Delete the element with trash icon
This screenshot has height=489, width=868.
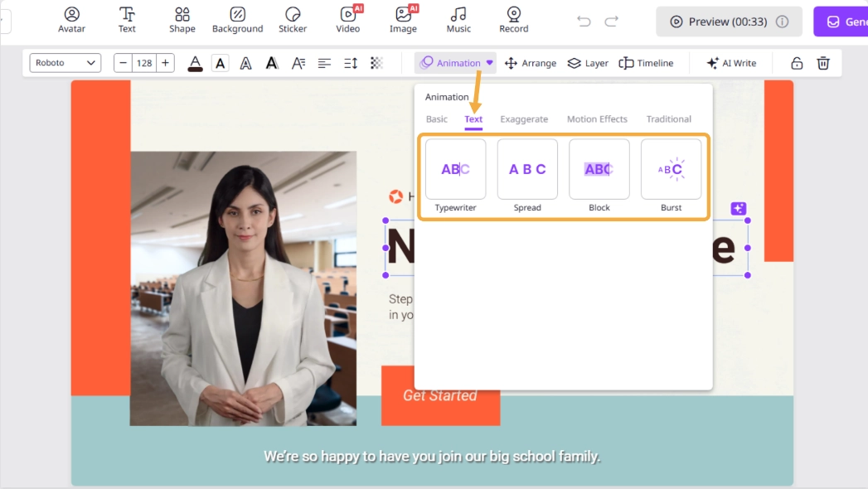[x=823, y=63]
